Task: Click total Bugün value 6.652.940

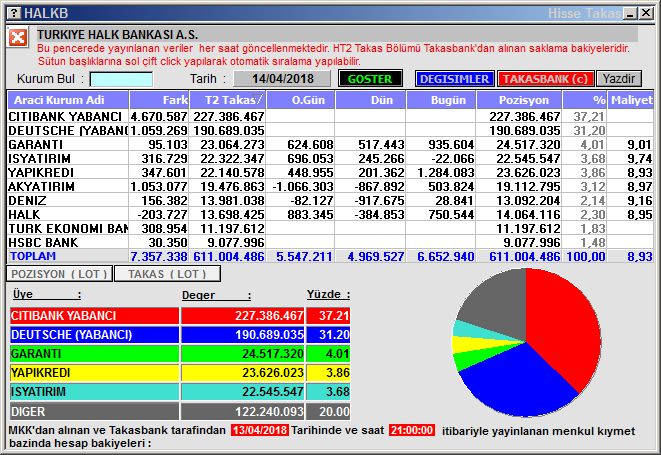Action: [x=446, y=256]
